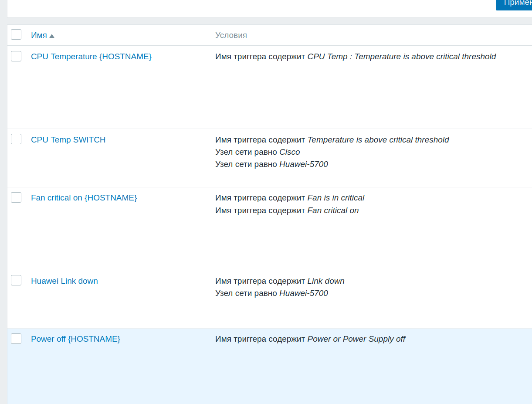Check the box for CPU Temp SWITCH
This screenshot has width=532, height=404.
(16, 139)
